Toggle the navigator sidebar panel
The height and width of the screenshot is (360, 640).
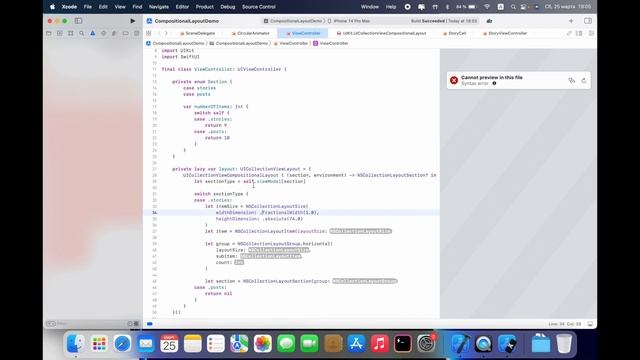click(78, 21)
